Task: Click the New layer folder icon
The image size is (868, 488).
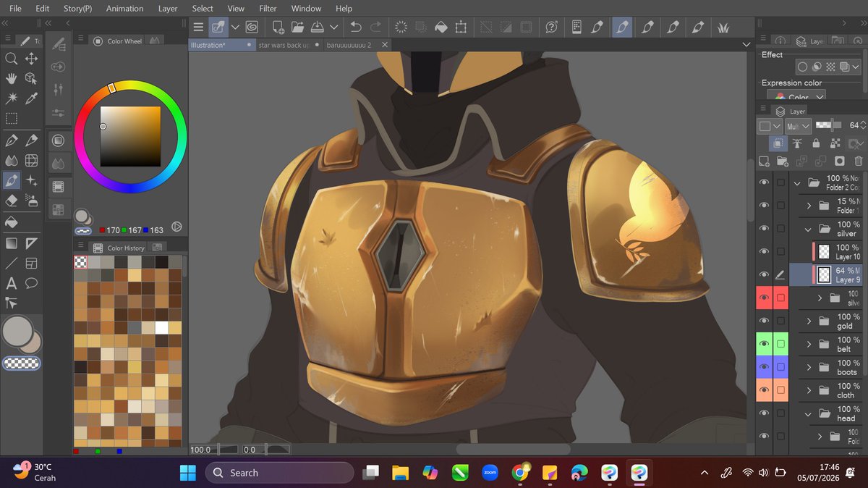Action: tap(783, 161)
